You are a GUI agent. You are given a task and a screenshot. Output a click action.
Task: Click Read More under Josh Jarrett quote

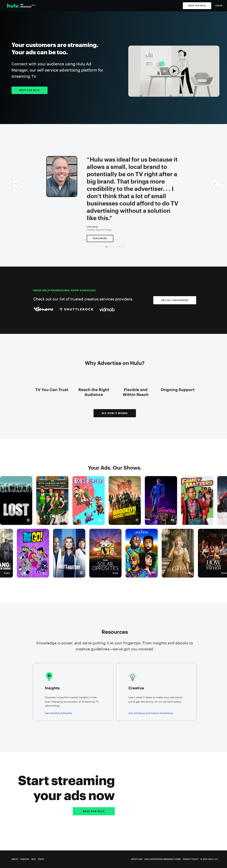100,238
